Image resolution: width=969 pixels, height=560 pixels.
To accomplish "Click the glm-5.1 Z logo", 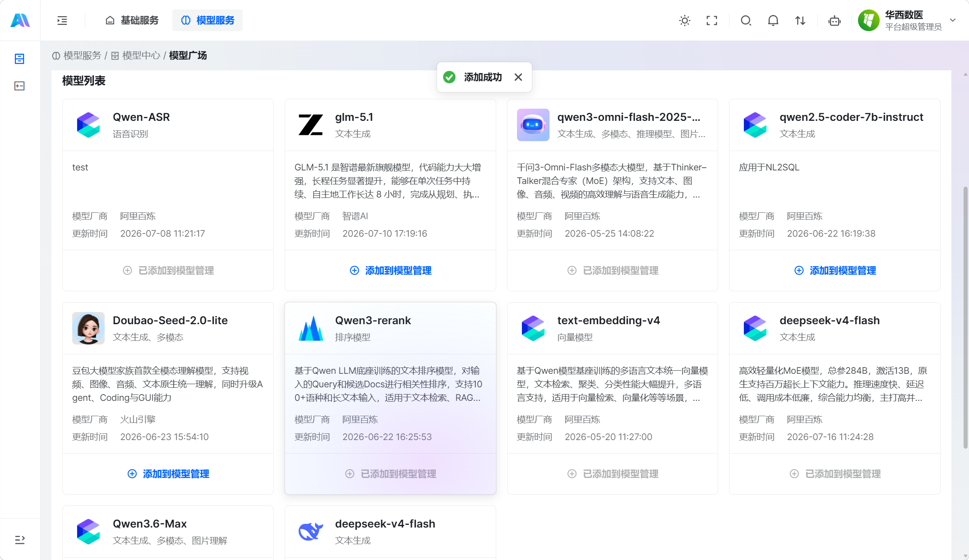I will pos(311,125).
